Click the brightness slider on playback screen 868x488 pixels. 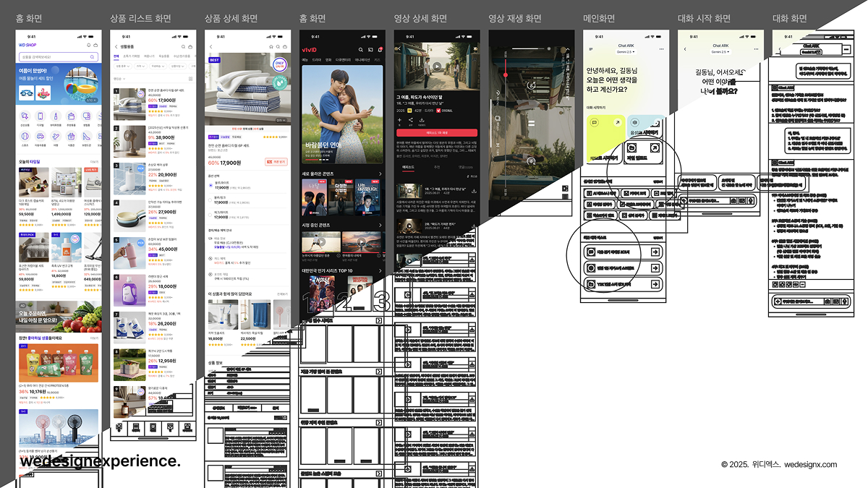pos(528,48)
